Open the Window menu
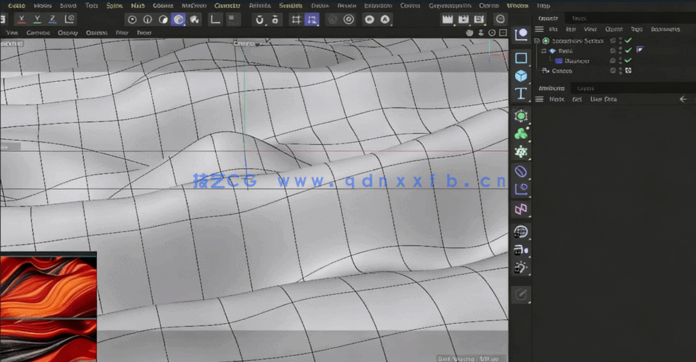 click(x=518, y=6)
